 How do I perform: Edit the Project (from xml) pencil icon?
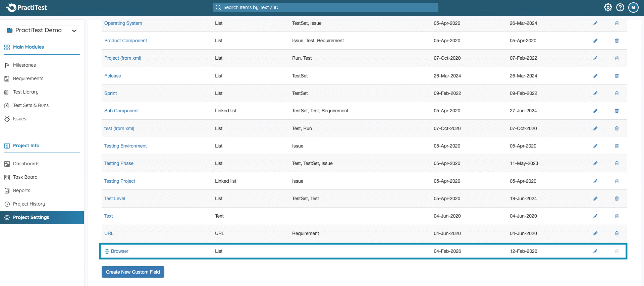[x=595, y=58]
